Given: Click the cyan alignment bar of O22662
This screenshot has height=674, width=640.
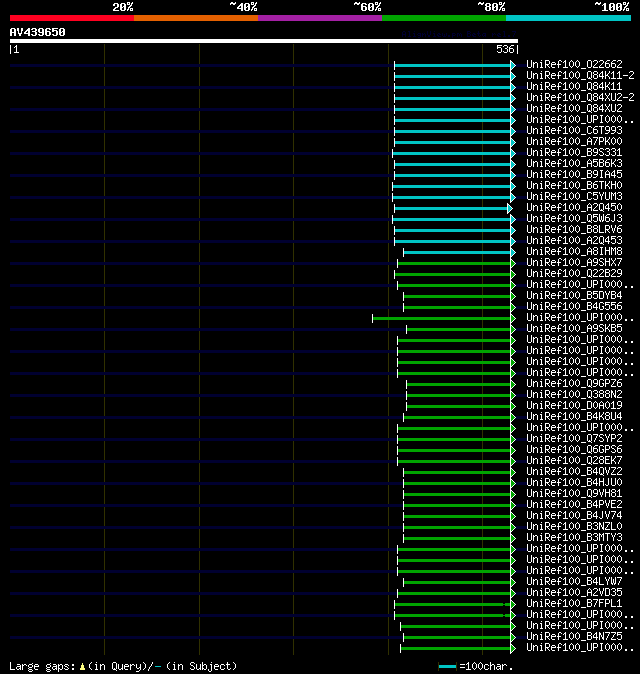Looking at the screenshot, I should click(453, 65).
